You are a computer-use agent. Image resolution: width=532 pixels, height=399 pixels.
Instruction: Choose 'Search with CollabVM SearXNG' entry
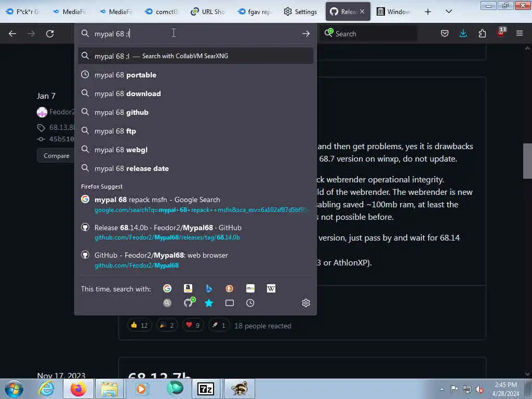pos(195,56)
